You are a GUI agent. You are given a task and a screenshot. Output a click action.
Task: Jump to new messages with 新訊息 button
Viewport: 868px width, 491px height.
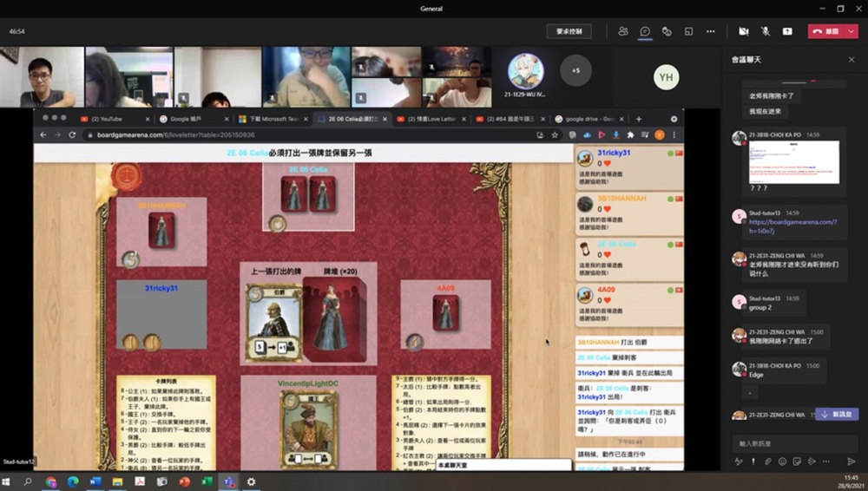click(837, 414)
